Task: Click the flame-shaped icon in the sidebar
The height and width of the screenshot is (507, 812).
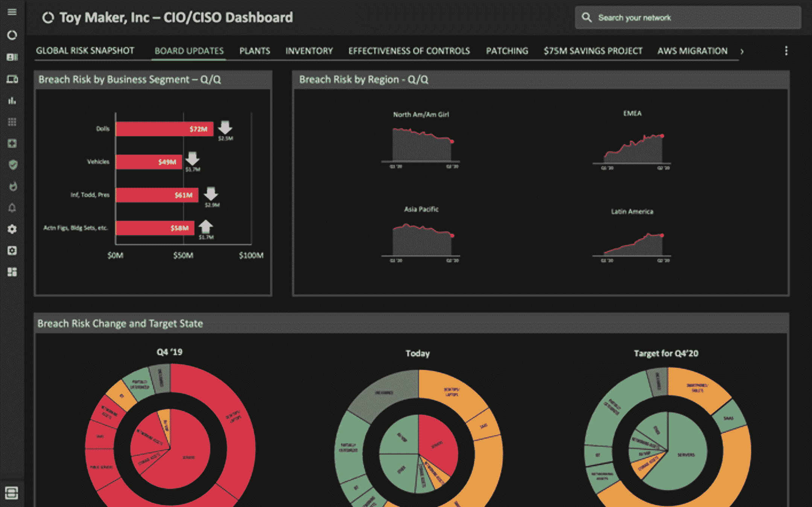Action: (x=13, y=186)
